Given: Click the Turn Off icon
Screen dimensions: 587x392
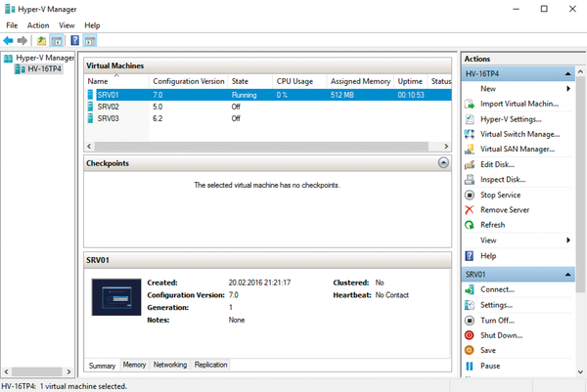Looking at the screenshot, I should (470, 321).
